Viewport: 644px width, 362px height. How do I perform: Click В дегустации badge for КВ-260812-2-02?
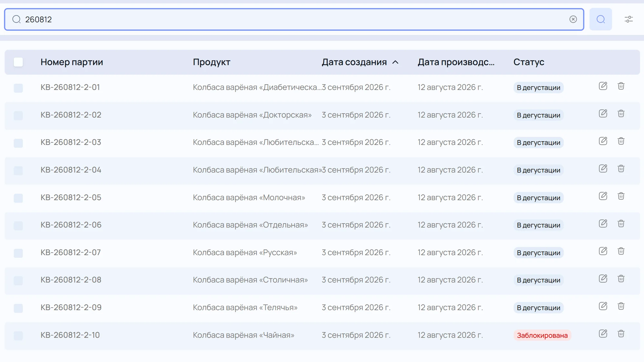538,115
